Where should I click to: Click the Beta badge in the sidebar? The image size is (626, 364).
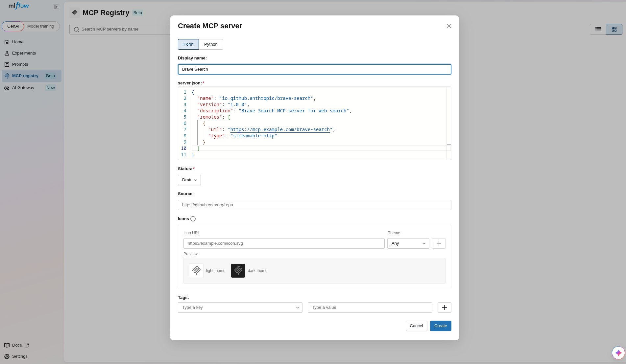click(51, 76)
